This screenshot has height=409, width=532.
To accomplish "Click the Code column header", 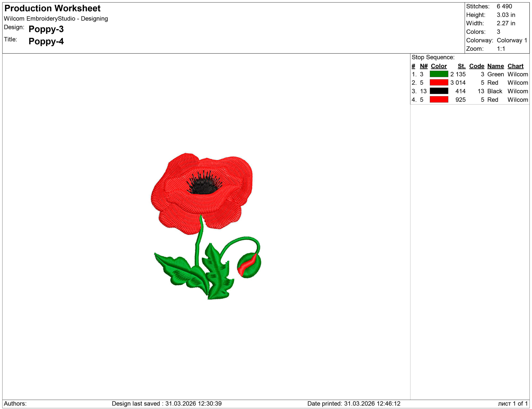I will point(477,66).
